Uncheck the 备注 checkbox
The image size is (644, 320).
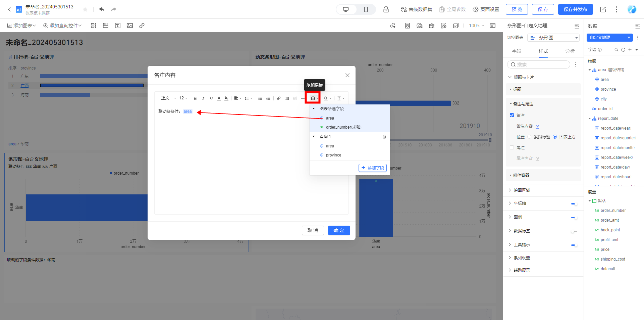pos(512,115)
